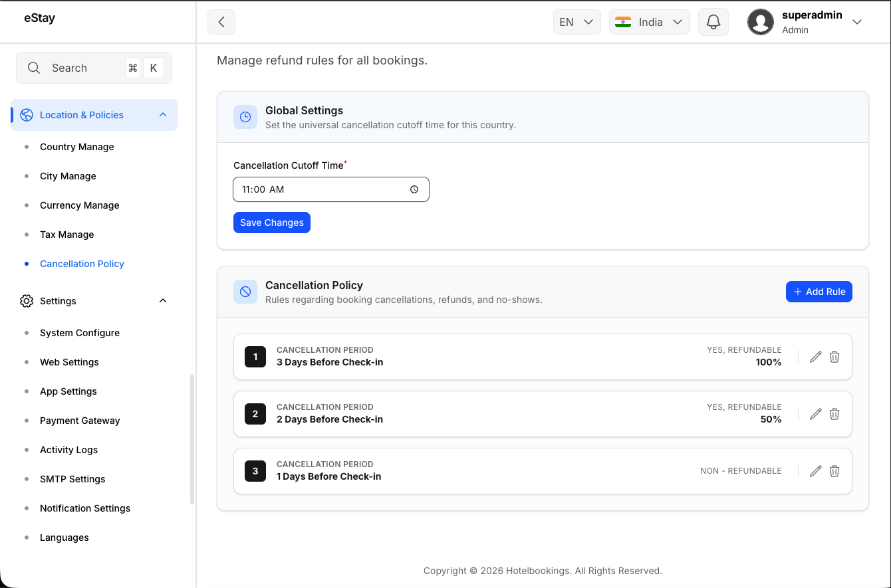This screenshot has height=588, width=891.
Task: Click the sidebar scrollbar
Action: coord(192,439)
